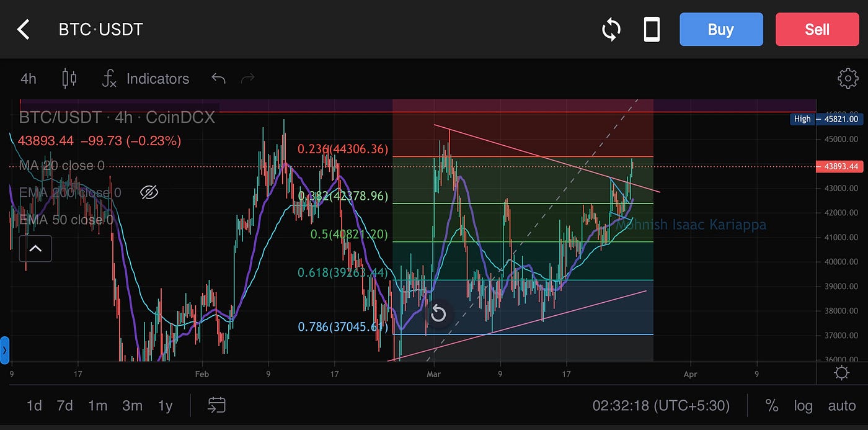The height and width of the screenshot is (430, 868).
Task: Click the 0.5(40821.20) Fibonacci label
Action: [x=349, y=235]
